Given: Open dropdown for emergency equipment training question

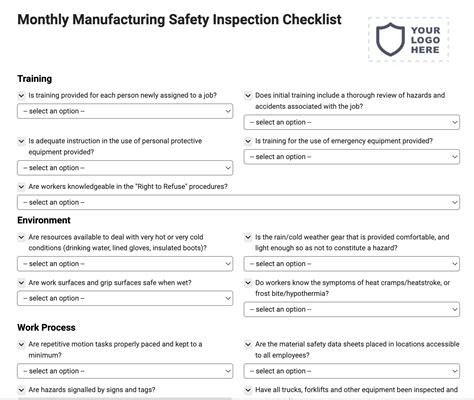Looking at the screenshot, I should click(x=352, y=157).
